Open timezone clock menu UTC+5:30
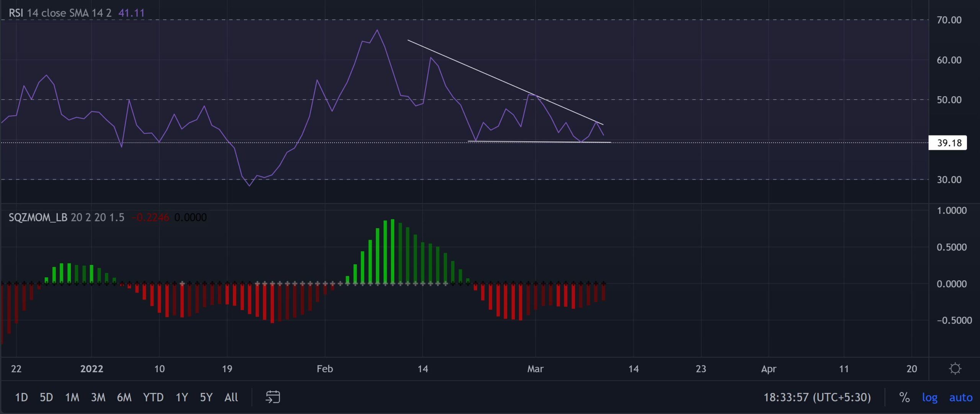 click(x=817, y=397)
